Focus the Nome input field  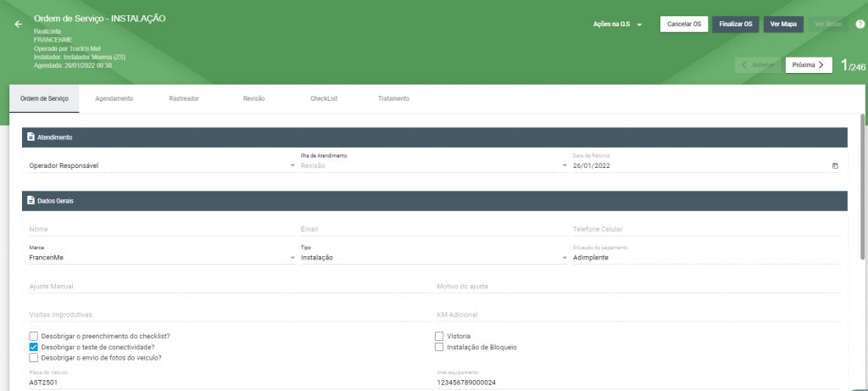coord(162,229)
